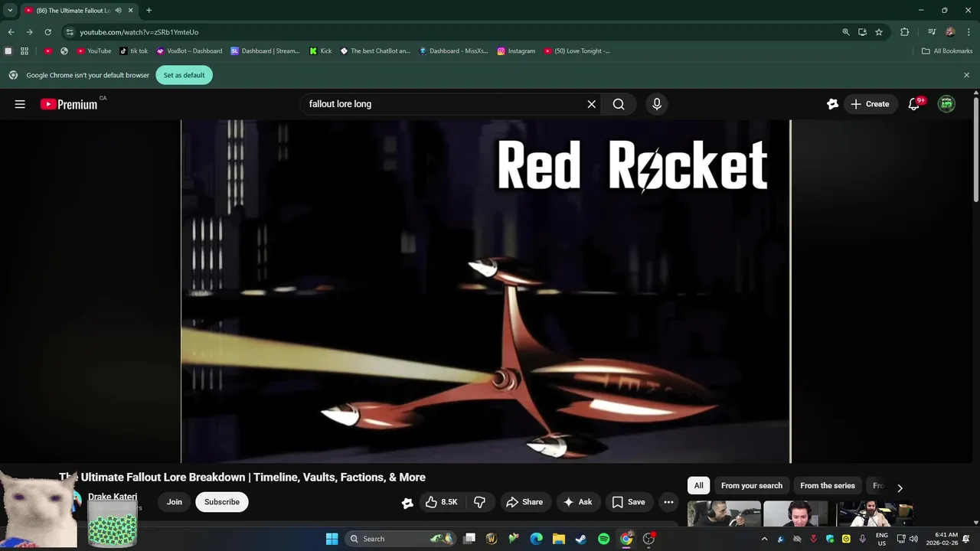Open the Drake Kateri channel name
Image resolution: width=980 pixels, height=551 pixels.
[x=113, y=497]
